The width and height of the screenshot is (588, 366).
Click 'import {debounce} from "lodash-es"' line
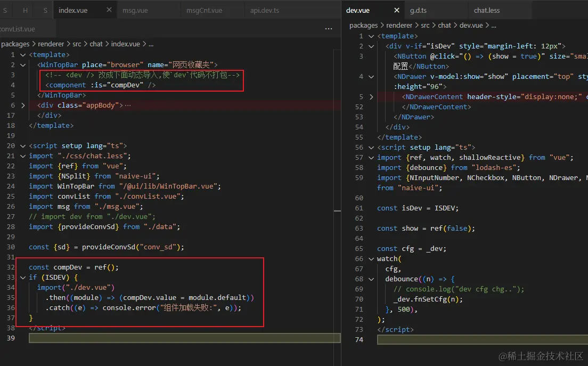click(x=449, y=168)
